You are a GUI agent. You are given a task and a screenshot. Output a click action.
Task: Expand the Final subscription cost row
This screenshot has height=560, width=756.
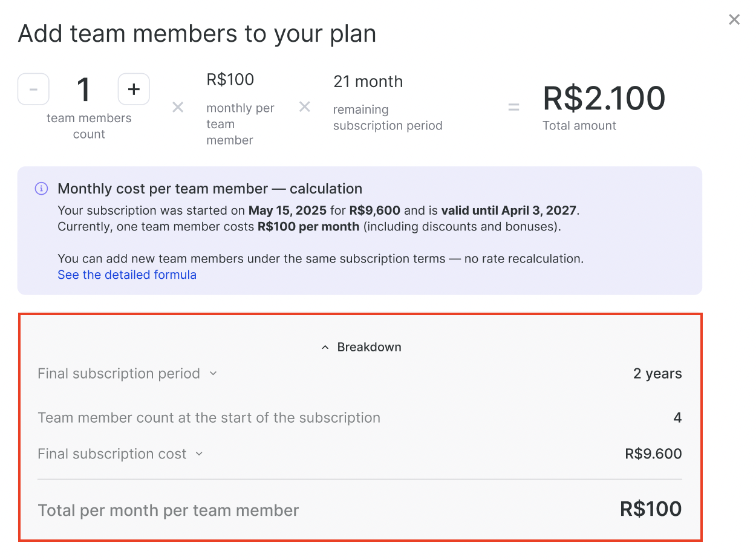[199, 454]
